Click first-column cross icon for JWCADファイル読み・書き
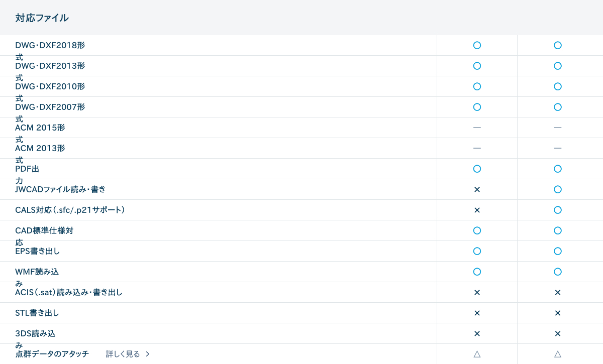603x364 pixels. [x=477, y=189]
